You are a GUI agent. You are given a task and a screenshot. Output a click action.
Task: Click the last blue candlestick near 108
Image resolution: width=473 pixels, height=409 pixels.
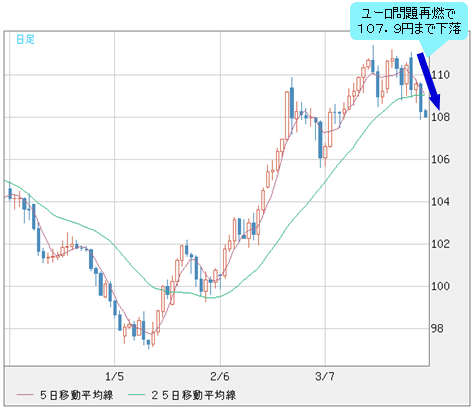click(426, 113)
